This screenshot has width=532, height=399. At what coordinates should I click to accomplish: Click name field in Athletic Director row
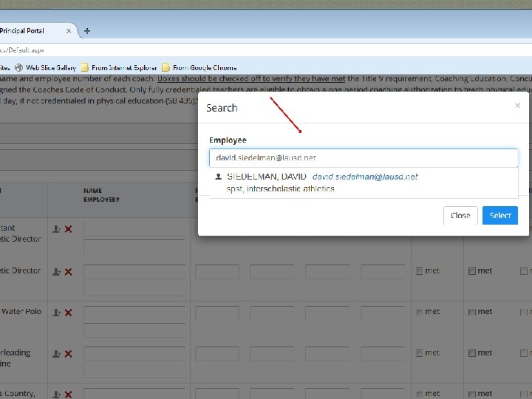click(134, 272)
